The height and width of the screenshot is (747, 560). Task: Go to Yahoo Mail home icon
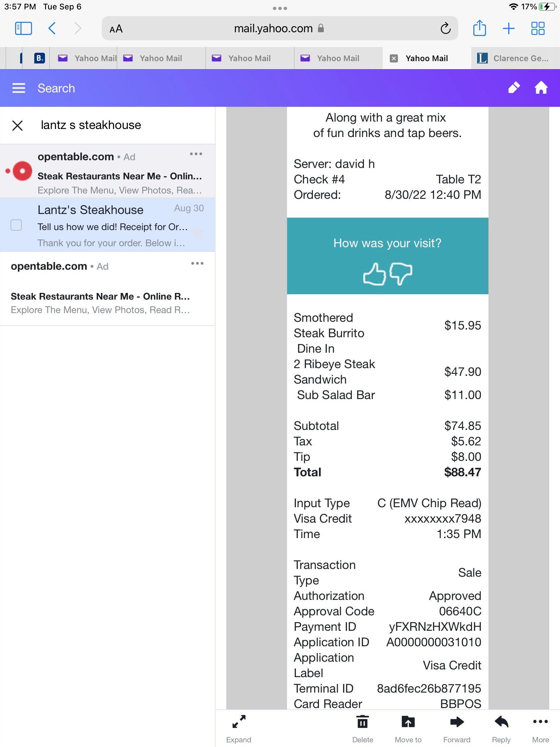(541, 88)
